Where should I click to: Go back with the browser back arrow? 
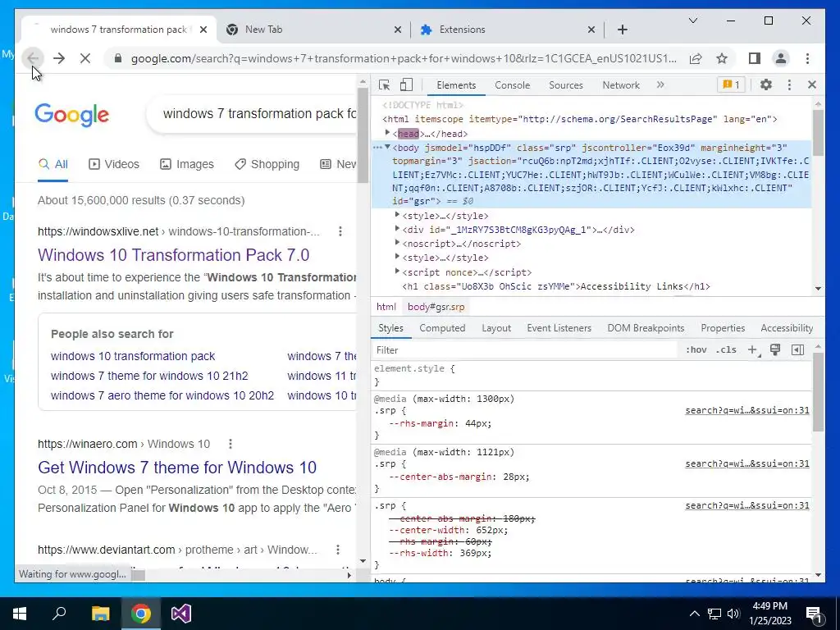coord(33,58)
